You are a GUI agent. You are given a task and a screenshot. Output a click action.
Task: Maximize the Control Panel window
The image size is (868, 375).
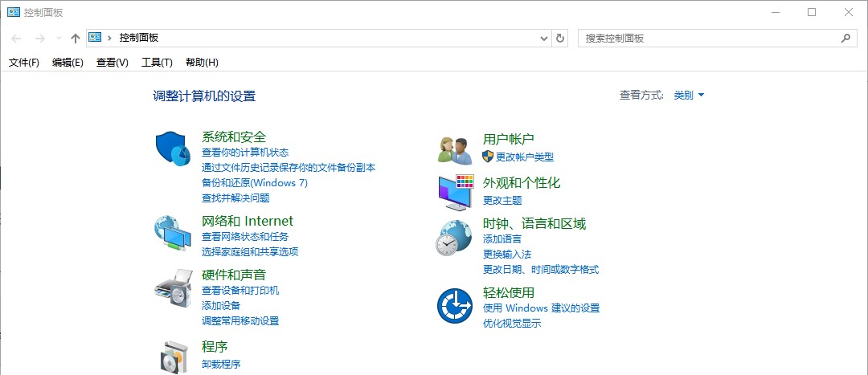(x=812, y=12)
